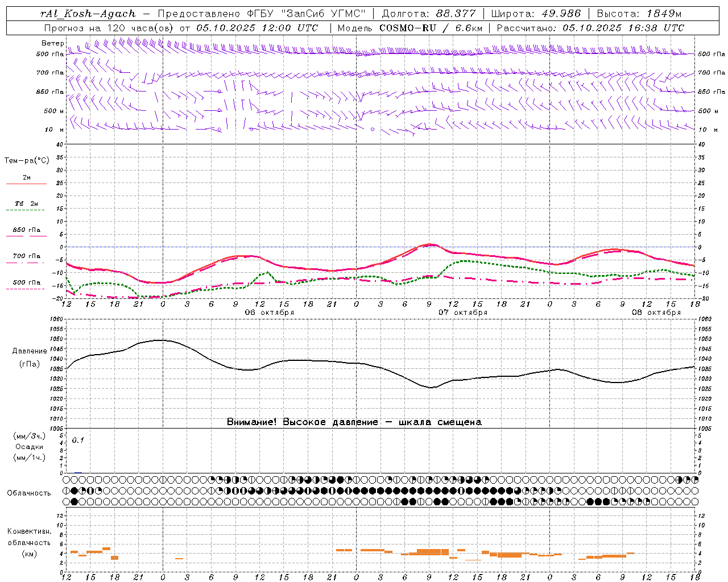728x582 pixels.
Task: Click the 06 октября date label
Action: [x=270, y=313]
